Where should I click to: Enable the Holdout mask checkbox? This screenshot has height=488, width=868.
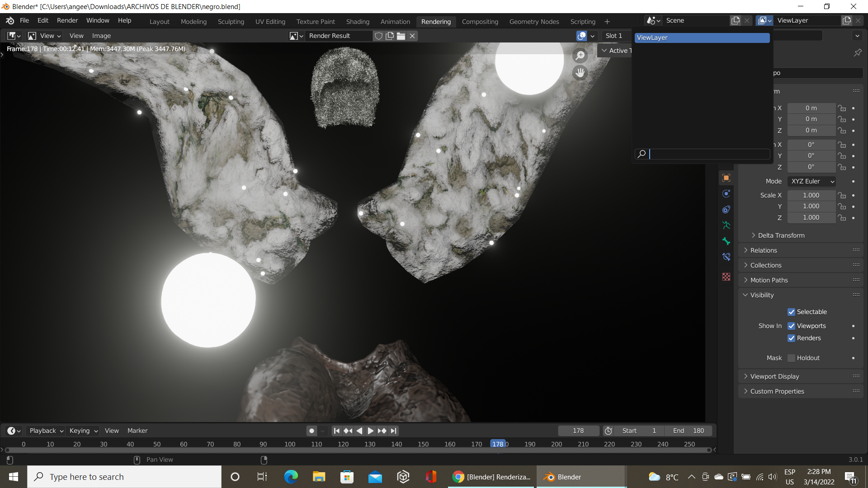pos(791,358)
